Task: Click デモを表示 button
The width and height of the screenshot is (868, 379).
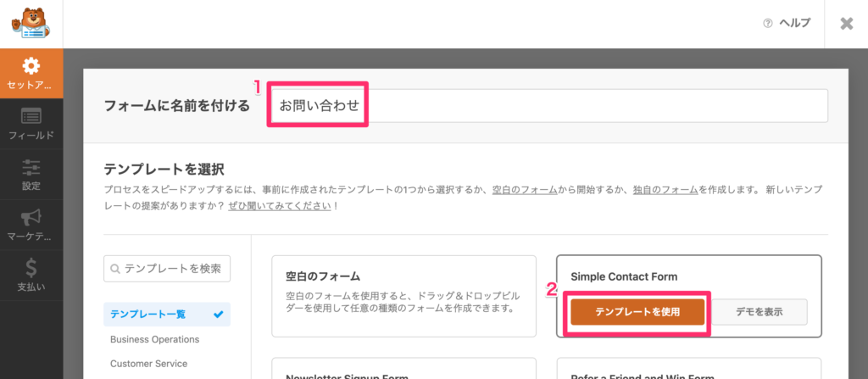Action: point(759,312)
